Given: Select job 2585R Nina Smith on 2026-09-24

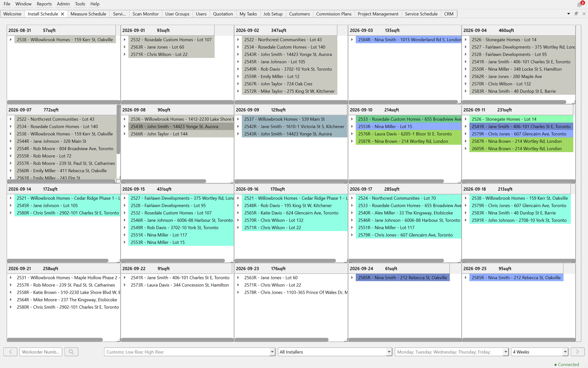Looking at the screenshot, I should (403, 278).
